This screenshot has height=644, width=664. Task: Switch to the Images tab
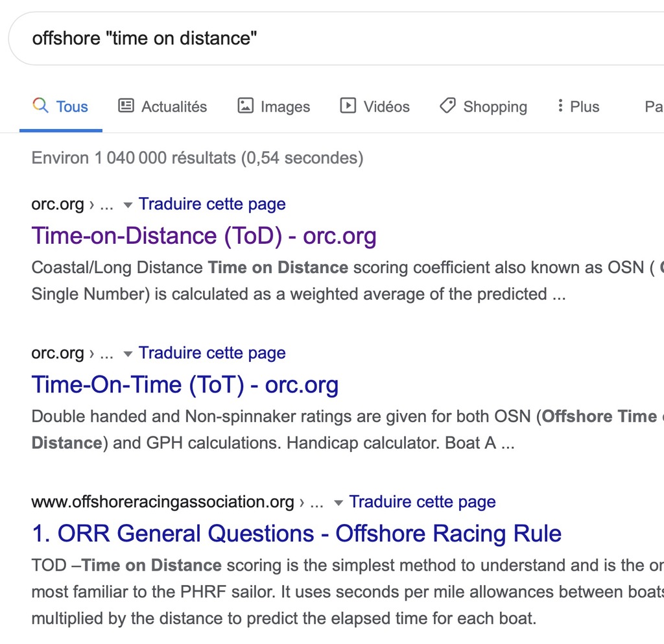(274, 107)
